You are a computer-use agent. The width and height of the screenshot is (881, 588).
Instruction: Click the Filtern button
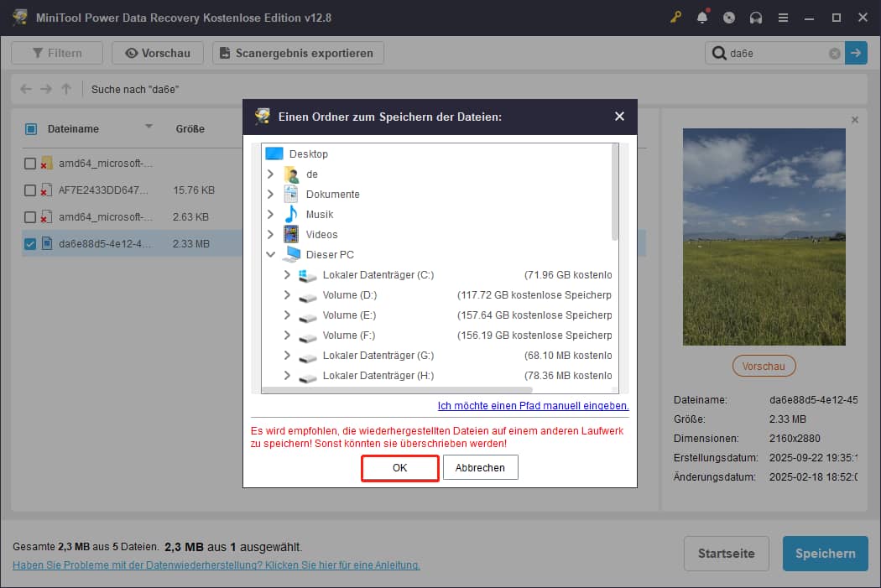tap(57, 53)
